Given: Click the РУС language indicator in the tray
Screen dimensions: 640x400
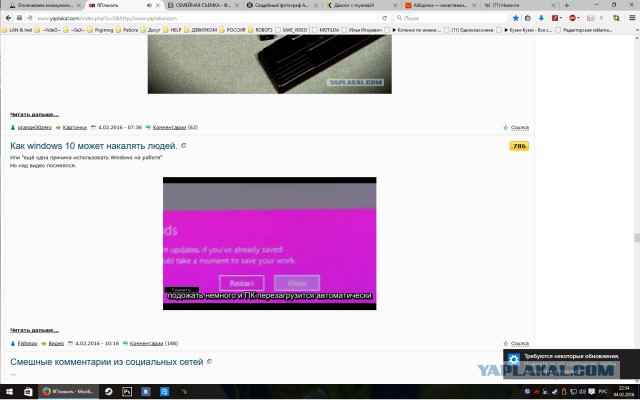Looking at the screenshot, I should (603, 392).
